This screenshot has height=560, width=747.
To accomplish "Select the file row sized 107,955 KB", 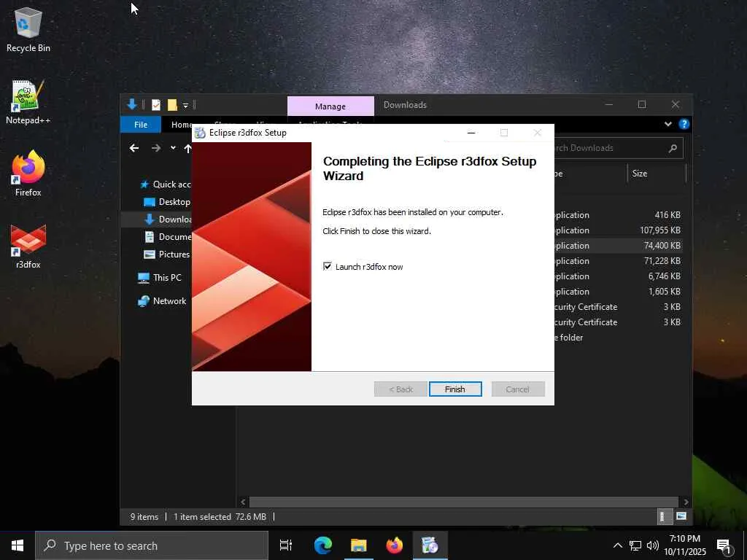I will click(x=618, y=230).
